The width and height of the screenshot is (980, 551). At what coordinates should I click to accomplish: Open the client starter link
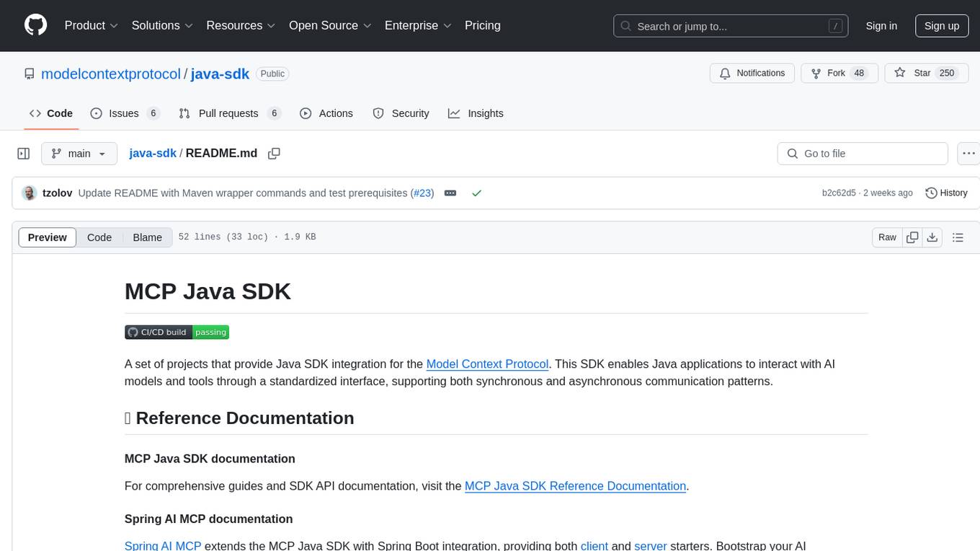click(594, 546)
